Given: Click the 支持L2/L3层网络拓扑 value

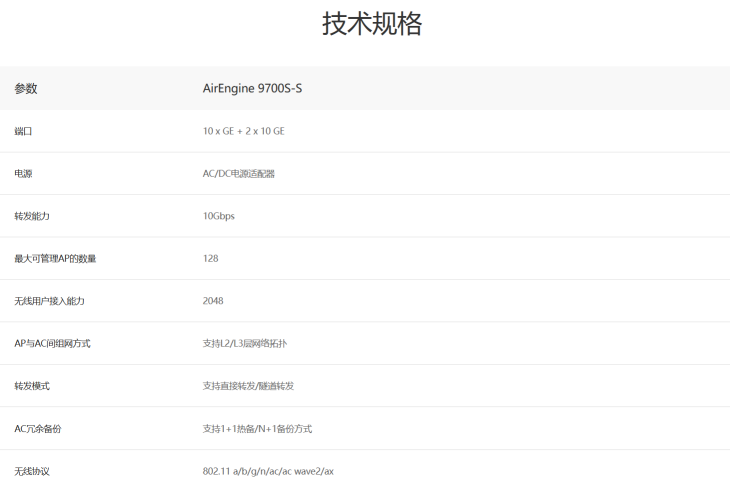Looking at the screenshot, I should 244,343.
